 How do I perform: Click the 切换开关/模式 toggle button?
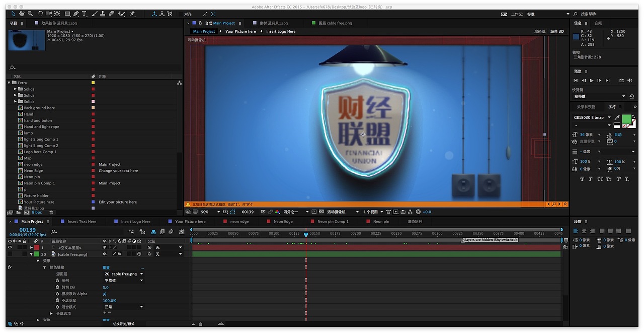pos(123,324)
